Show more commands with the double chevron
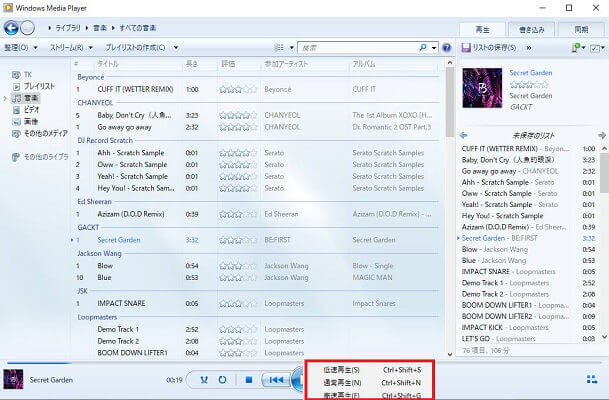Image resolution: width=609 pixels, height=400 pixels. (529, 48)
